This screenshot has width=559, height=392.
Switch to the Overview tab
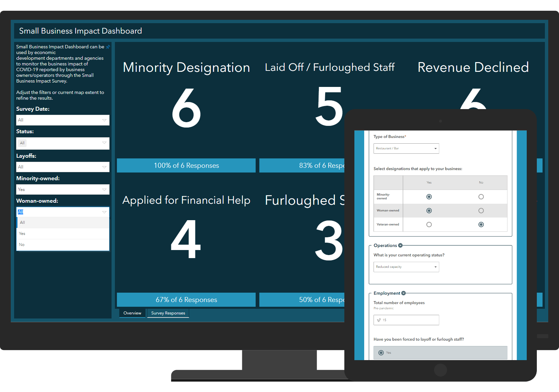[x=132, y=313]
